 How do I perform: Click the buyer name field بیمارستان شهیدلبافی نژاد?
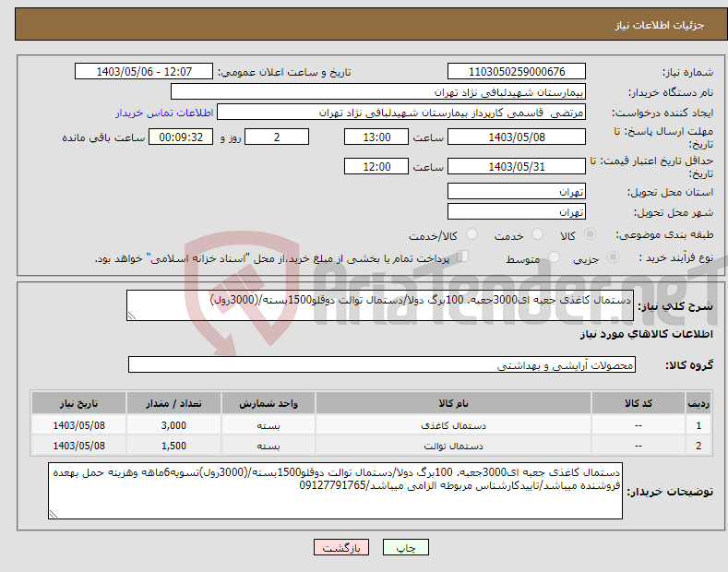point(378,92)
